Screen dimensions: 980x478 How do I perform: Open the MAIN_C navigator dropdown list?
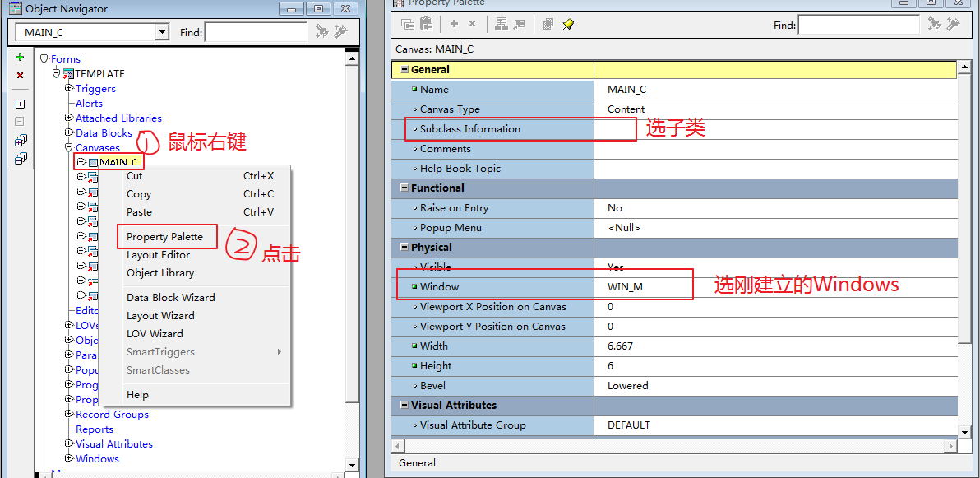[x=161, y=32]
